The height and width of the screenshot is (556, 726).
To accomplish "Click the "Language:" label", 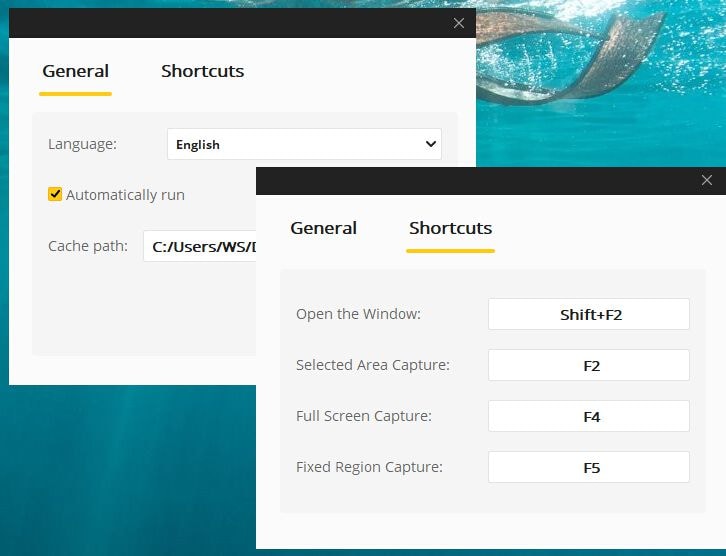I will click(x=82, y=144).
